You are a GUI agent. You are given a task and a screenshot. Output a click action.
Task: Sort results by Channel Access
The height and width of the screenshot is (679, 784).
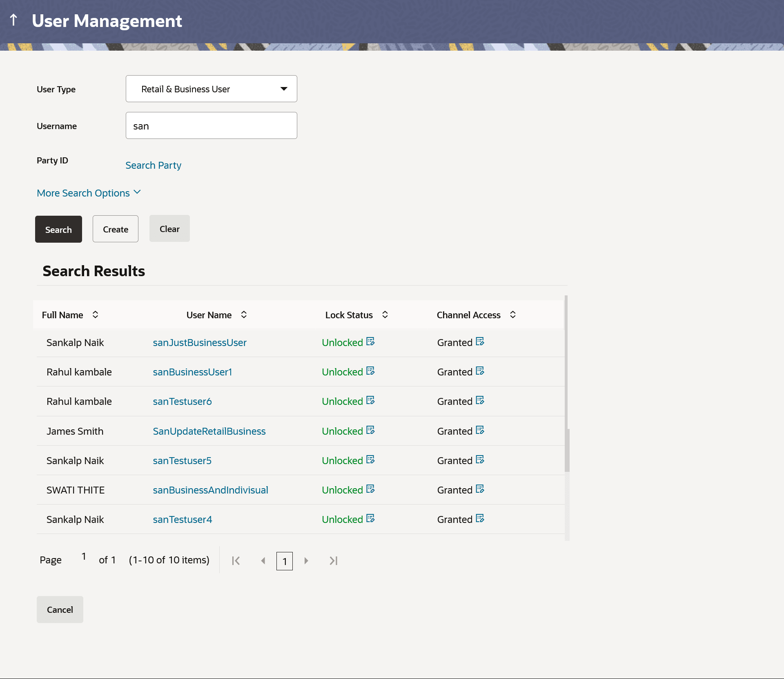click(x=513, y=315)
